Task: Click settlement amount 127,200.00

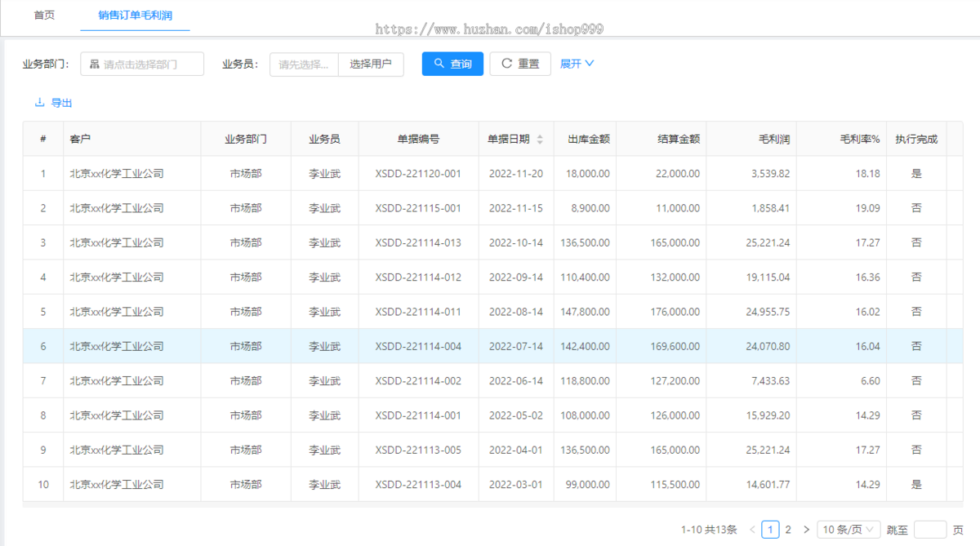Action: click(675, 381)
